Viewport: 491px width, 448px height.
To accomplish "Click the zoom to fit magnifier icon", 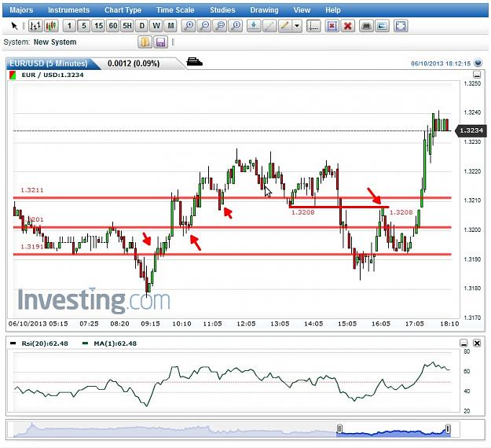I will [x=221, y=26].
